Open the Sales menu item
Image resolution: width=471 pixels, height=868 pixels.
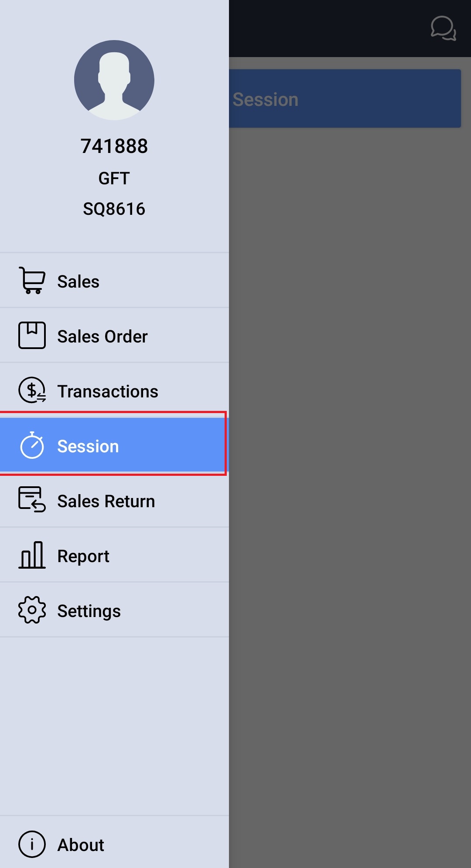[x=78, y=281]
